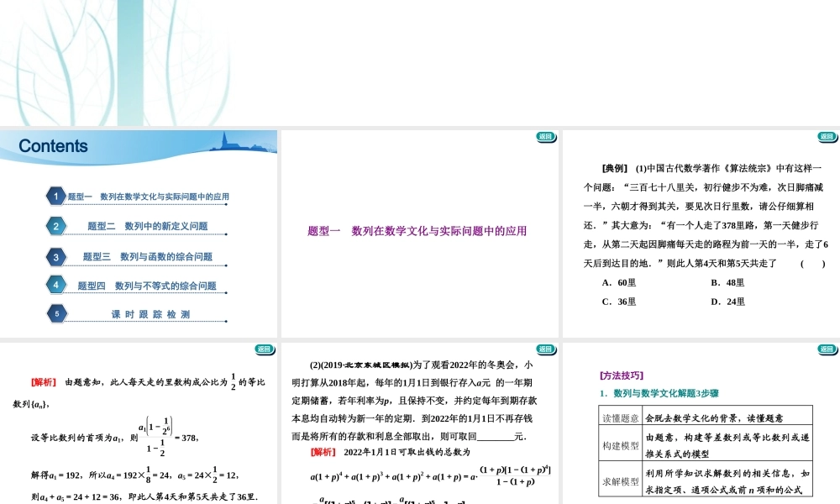This screenshot has width=840, height=504.
Task: Select the numbered hexagon icon 1 in Contents
Action: point(57,195)
